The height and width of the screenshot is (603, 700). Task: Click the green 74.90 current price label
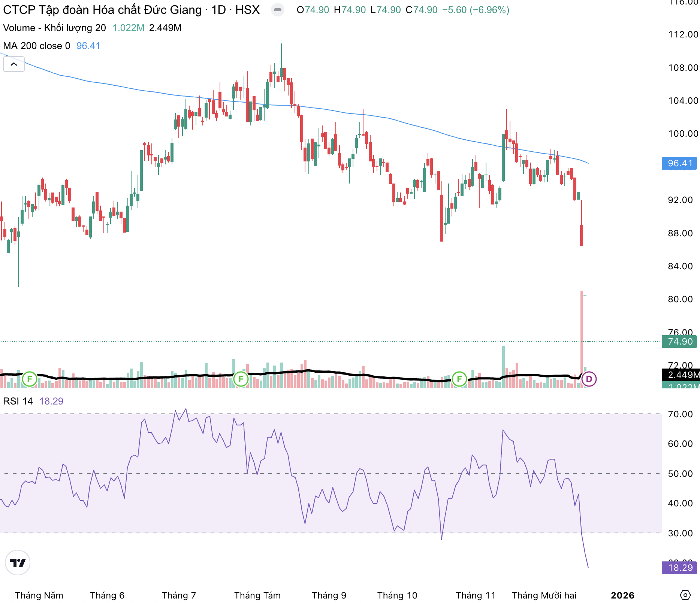coord(679,342)
